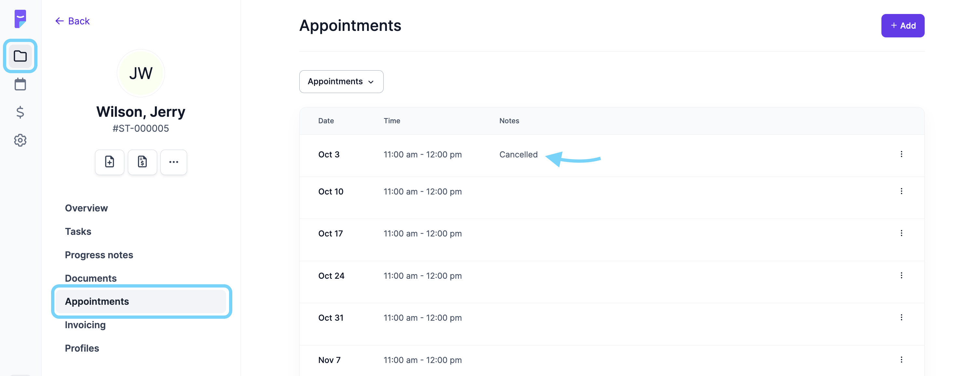Open options menu for Oct 3 appointment
This screenshot has height=376, width=980.
click(901, 154)
